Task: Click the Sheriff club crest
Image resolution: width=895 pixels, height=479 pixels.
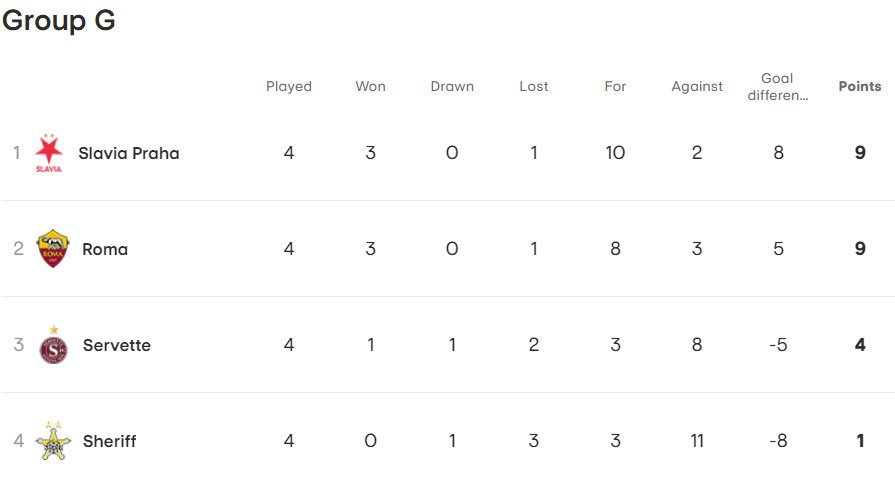Action: 53,441
